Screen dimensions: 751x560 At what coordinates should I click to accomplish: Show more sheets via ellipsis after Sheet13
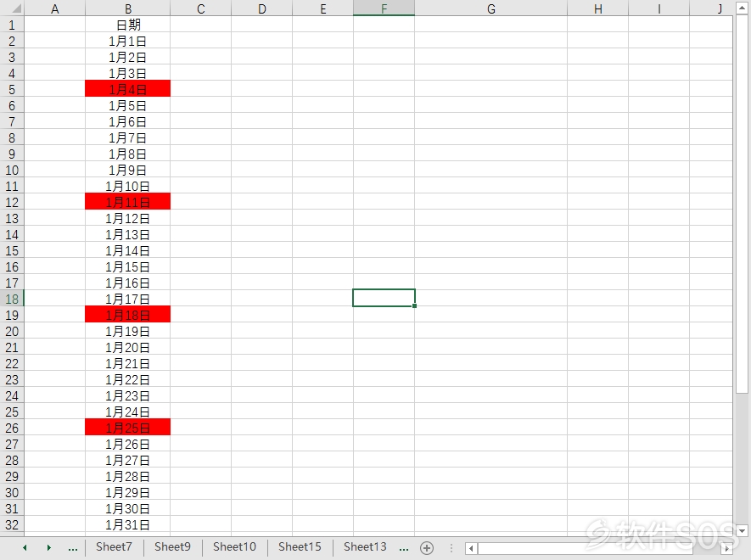click(404, 547)
